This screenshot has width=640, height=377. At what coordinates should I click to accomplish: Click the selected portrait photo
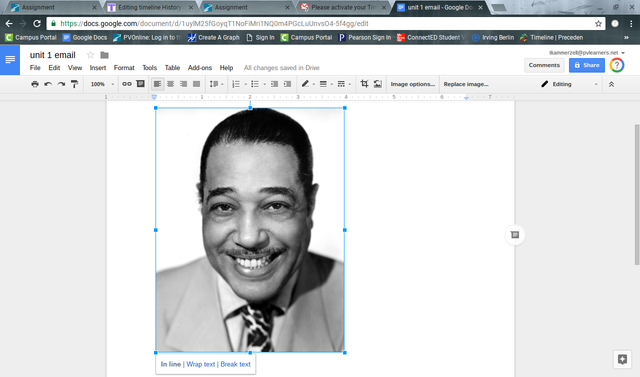250,230
